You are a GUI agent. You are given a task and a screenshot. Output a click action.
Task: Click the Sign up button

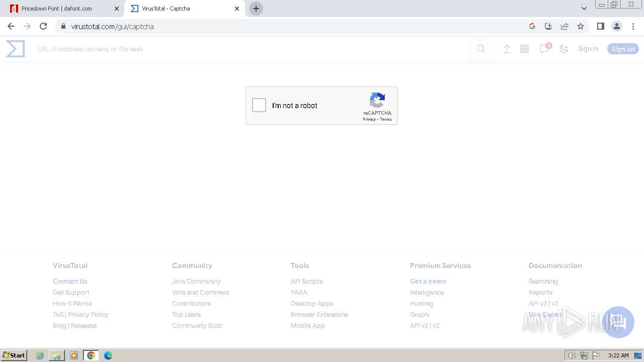[x=623, y=49]
